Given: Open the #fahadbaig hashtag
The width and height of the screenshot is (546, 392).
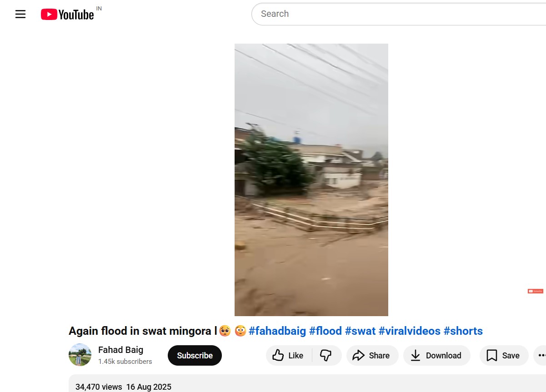Looking at the screenshot, I should [277, 331].
